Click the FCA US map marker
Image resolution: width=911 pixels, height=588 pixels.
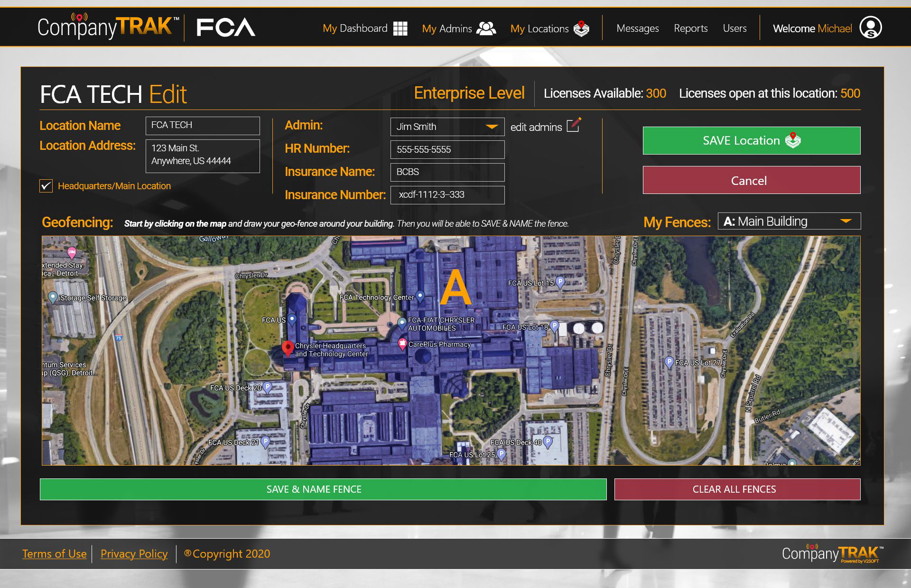coord(292,319)
